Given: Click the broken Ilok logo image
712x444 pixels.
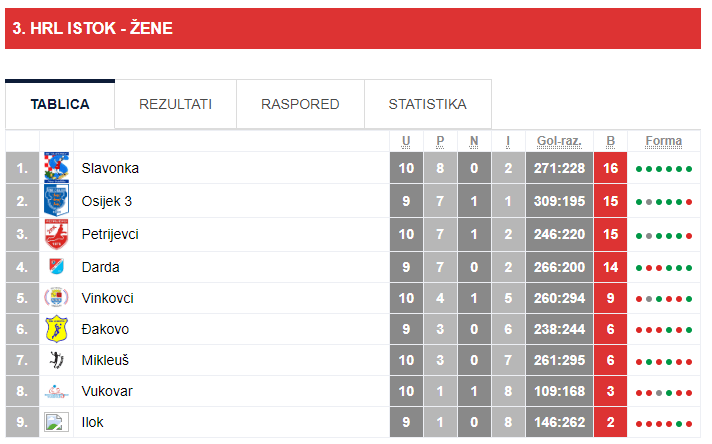Looking at the screenshot, I should 56,422.
